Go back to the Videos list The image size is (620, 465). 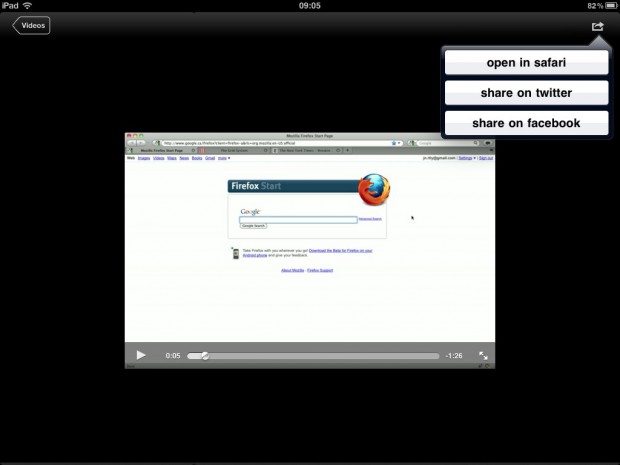click(x=31, y=25)
